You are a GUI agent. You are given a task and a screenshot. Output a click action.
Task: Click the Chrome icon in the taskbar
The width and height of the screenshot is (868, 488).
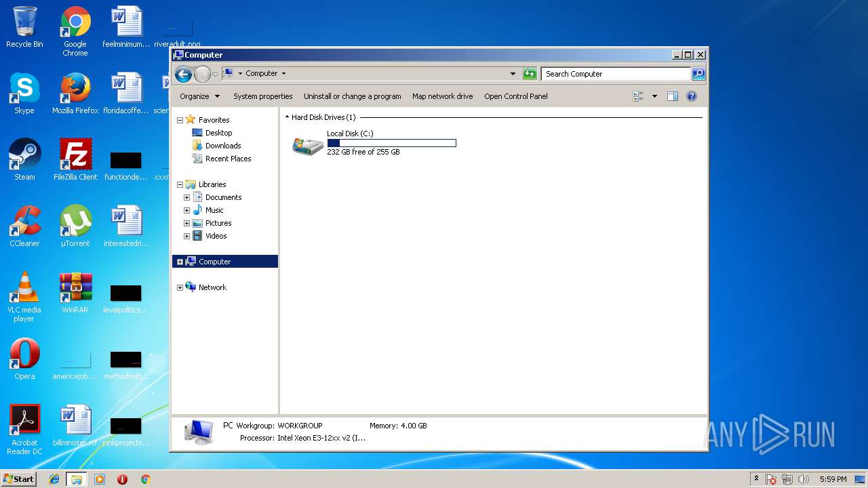tap(145, 479)
